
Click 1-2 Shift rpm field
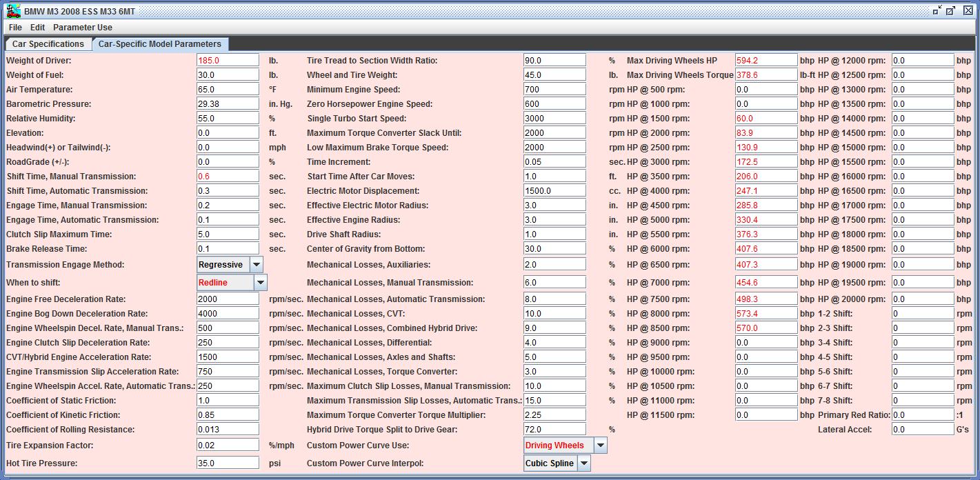click(x=923, y=314)
